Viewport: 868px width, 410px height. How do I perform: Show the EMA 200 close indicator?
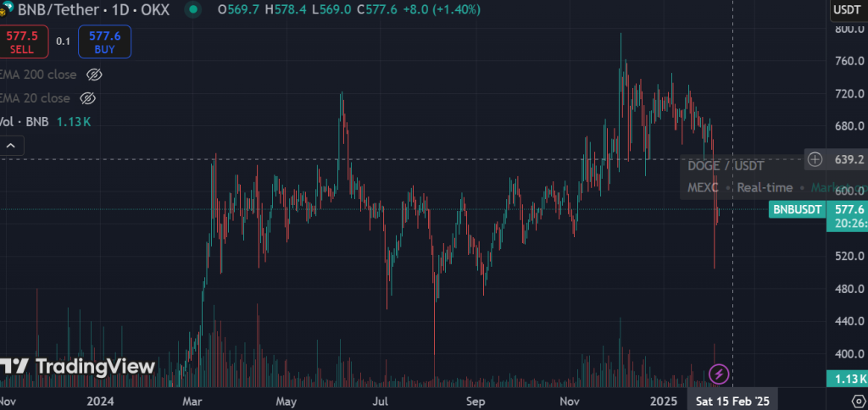click(95, 75)
